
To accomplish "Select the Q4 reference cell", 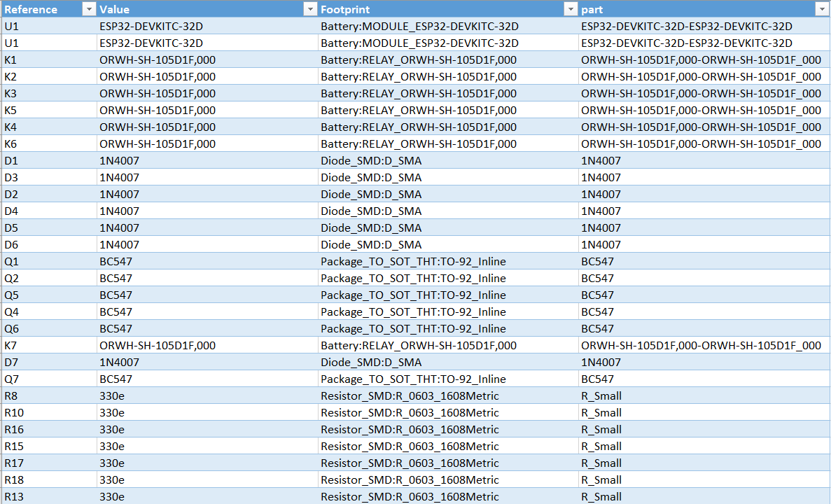I will pos(49,312).
